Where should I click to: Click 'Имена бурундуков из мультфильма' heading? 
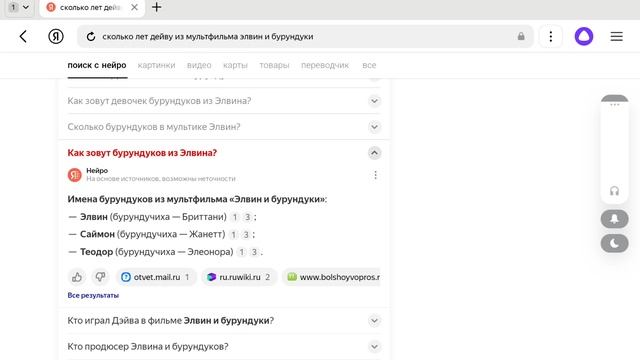point(197,200)
